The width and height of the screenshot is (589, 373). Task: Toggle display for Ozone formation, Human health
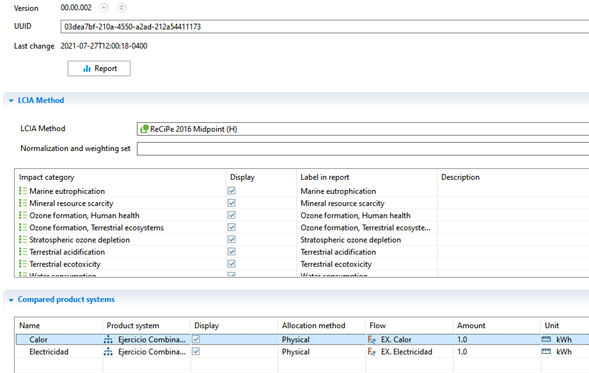coord(232,215)
